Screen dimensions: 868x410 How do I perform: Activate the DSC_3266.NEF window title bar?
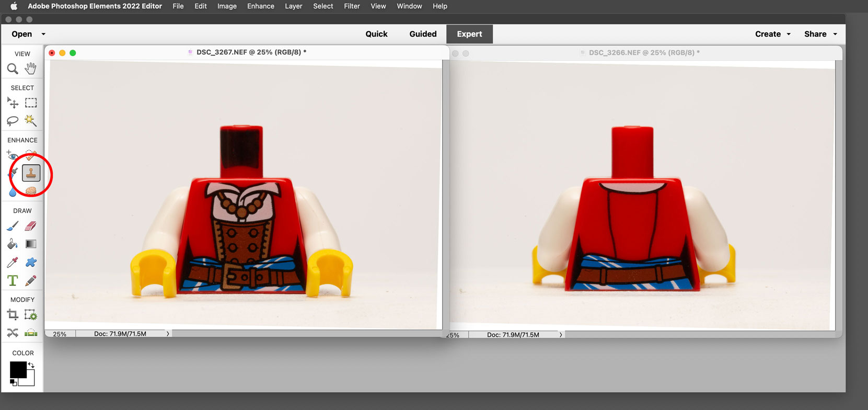coord(645,53)
